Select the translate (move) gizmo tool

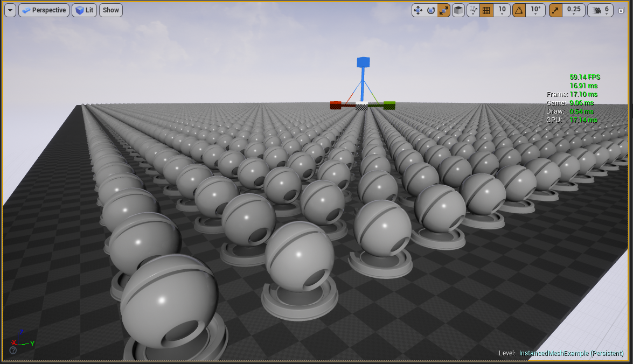pos(418,10)
